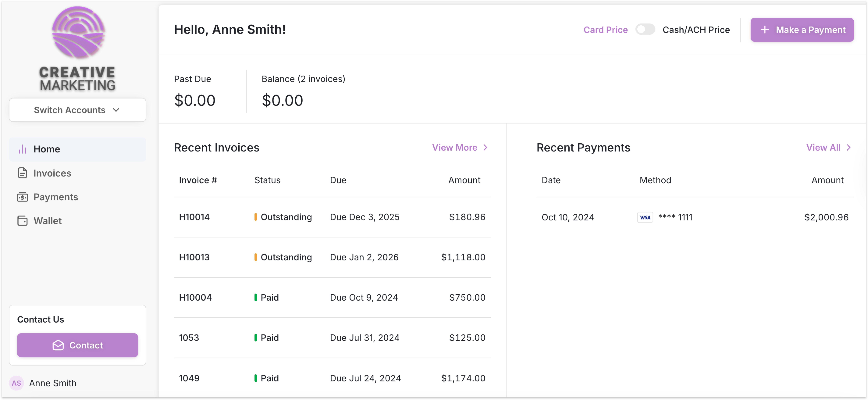Click the Wallet icon in sidebar

click(x=23, y=221)
